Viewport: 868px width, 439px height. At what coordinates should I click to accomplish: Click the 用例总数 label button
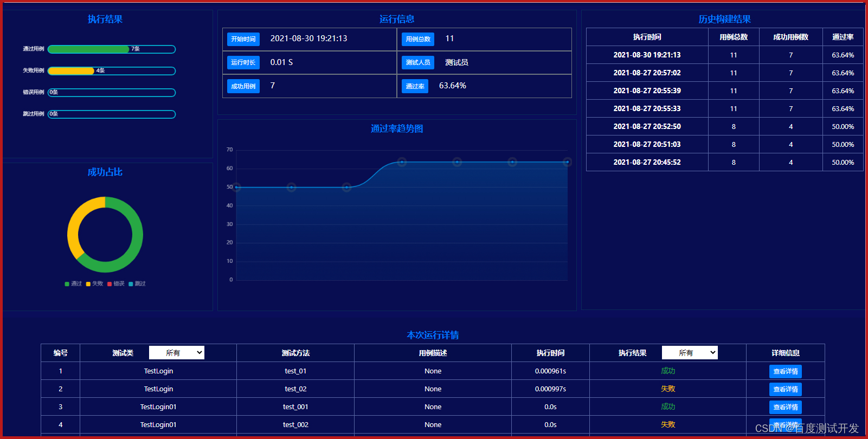[x=418, y=39]
